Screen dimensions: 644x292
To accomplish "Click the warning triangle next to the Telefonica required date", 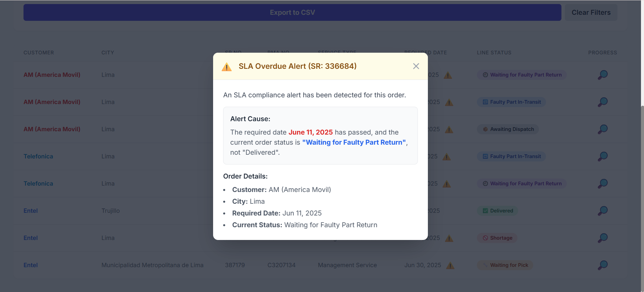I will (x=447, y=156).
